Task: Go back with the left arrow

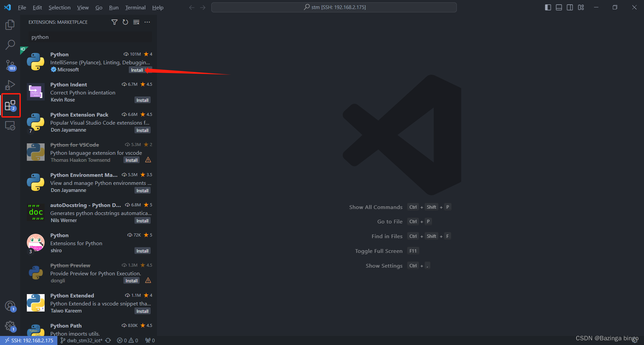Action: click(192, 7)
